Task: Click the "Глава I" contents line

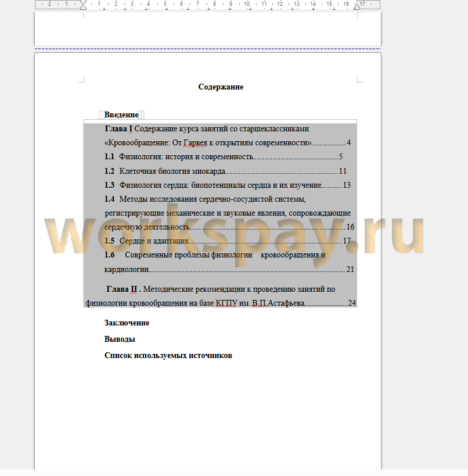Action: pyautogui.click(x=207, y=128)
